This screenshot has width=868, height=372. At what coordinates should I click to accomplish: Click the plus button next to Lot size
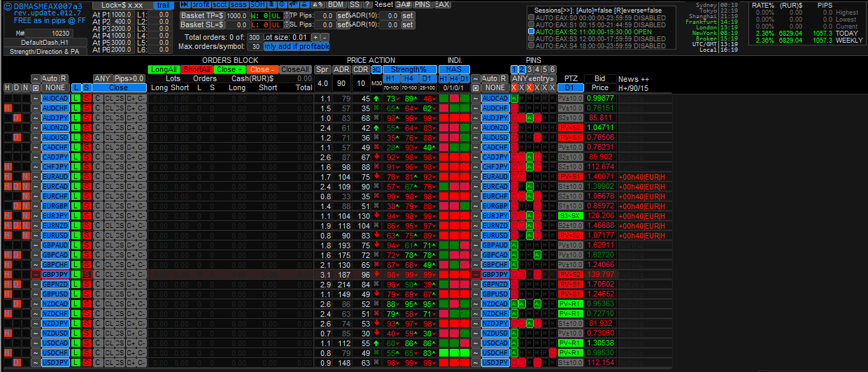point(315,37)
